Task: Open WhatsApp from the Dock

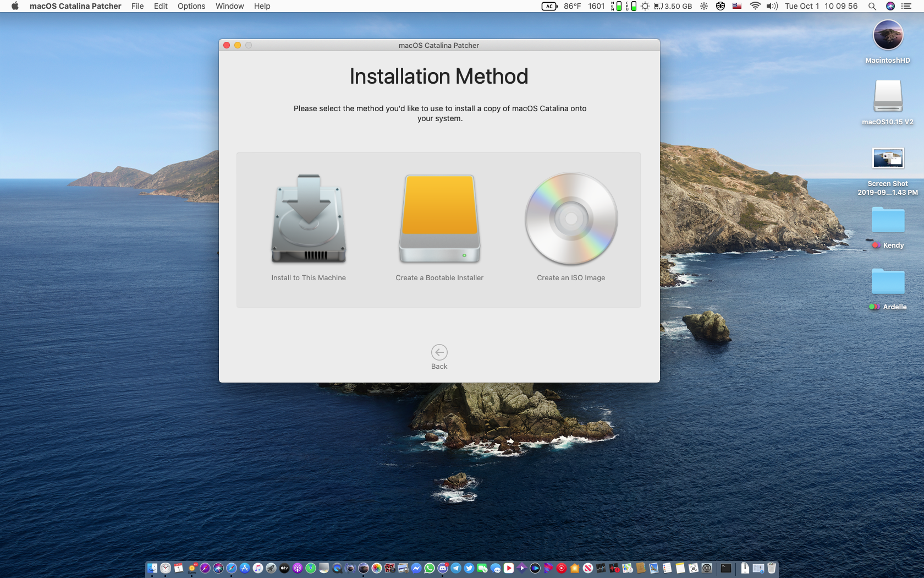Action: point(429,568)
